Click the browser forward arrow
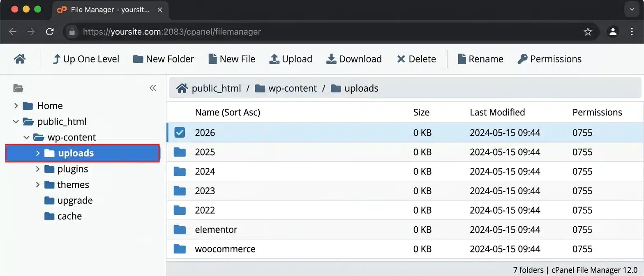Screen dimensions: 644x276 pyautogui.click(x=31, y=32)
